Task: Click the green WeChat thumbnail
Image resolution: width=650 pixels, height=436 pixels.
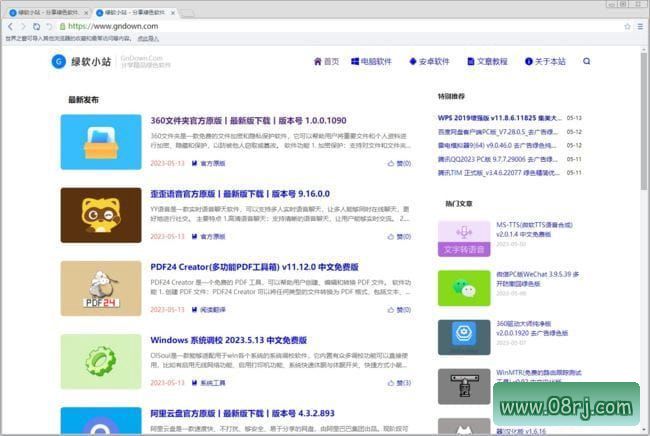Action: [x=464, y=288]
